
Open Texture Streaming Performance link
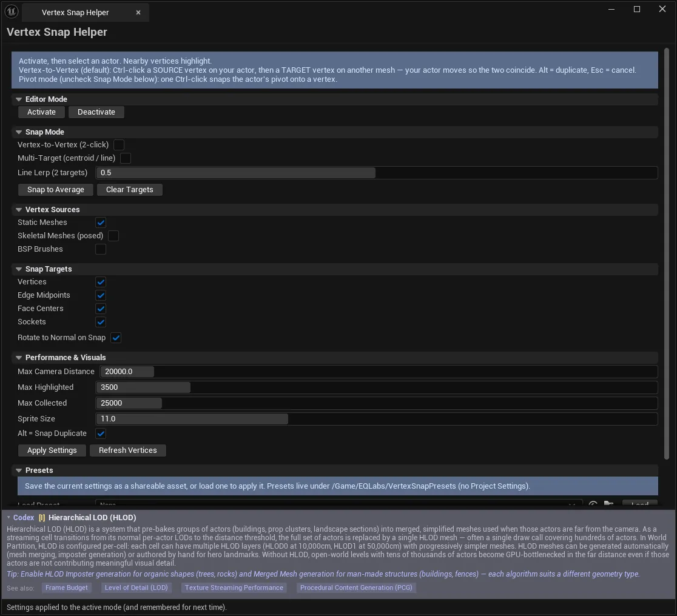pyautogui.click(x=234, y=588)
